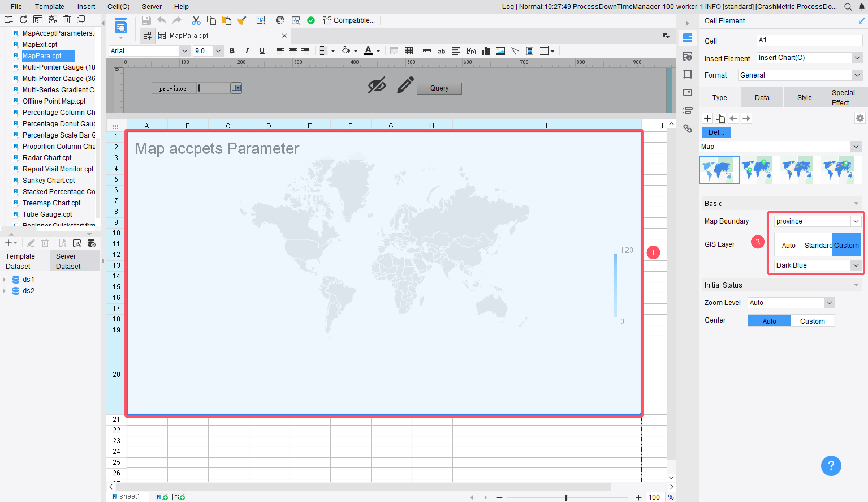Click the insert formula F(x) icon
Image resolution: width=868 pixels, height=502 pixels.
tap(471, 51)
